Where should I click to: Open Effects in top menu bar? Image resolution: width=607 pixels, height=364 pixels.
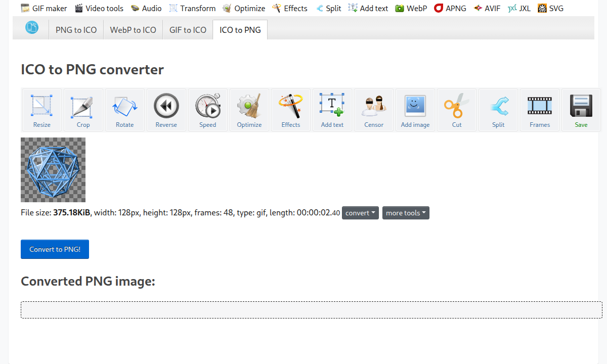pos(290,8)
